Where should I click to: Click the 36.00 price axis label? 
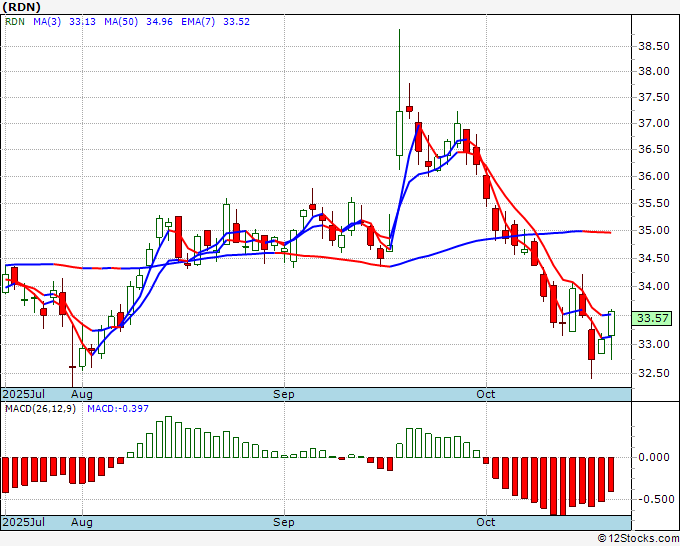click(654, 176)
